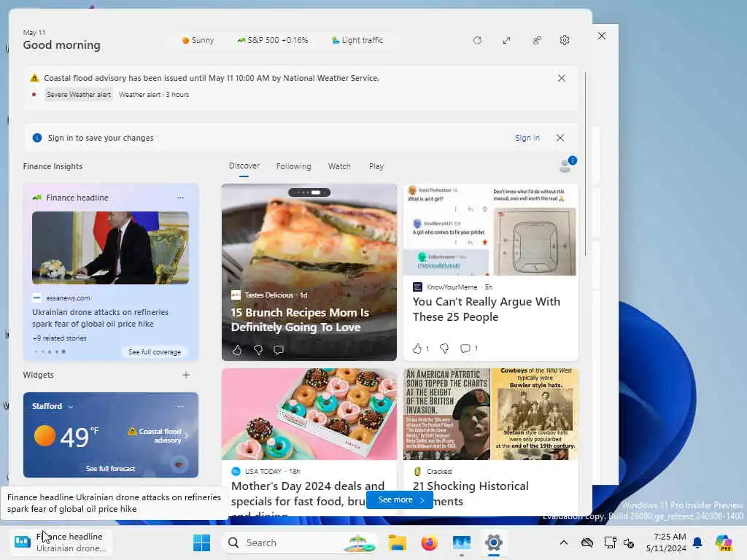Open Finance headline card options menu

[180, 197]
